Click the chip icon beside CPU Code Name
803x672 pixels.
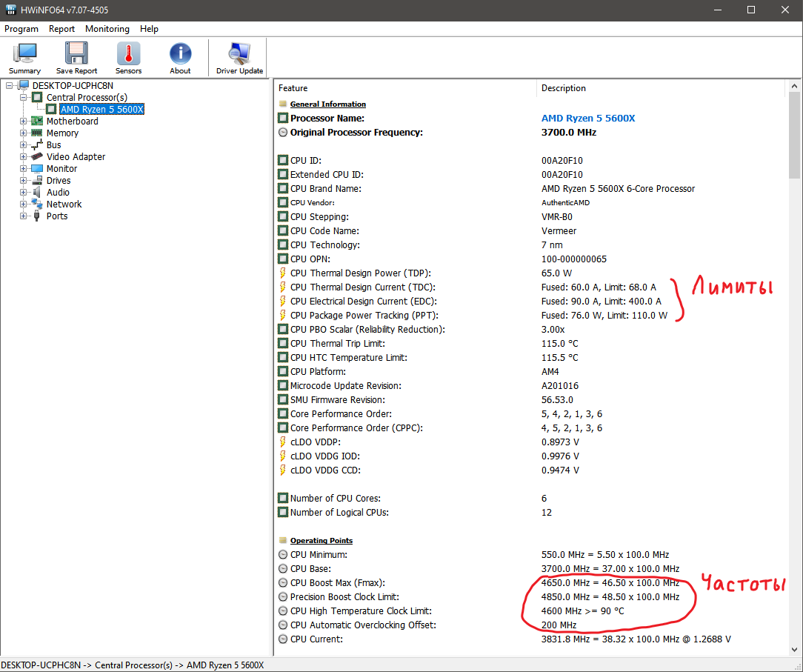tap(283, 231)
